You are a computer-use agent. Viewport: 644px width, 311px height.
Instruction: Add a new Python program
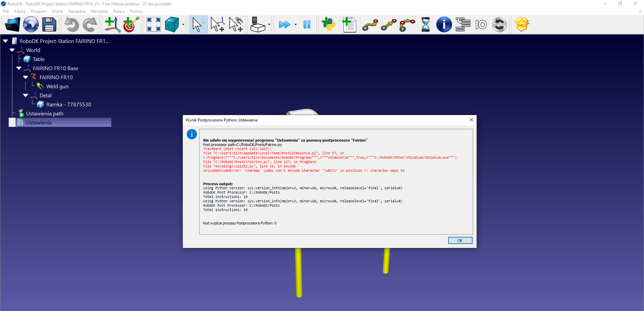point(328,24)
